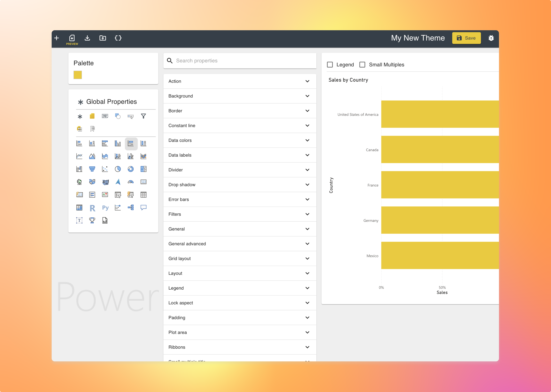Toggle the Legend checkbox
The image size is (551, 392).
click(x=330, y=65)
